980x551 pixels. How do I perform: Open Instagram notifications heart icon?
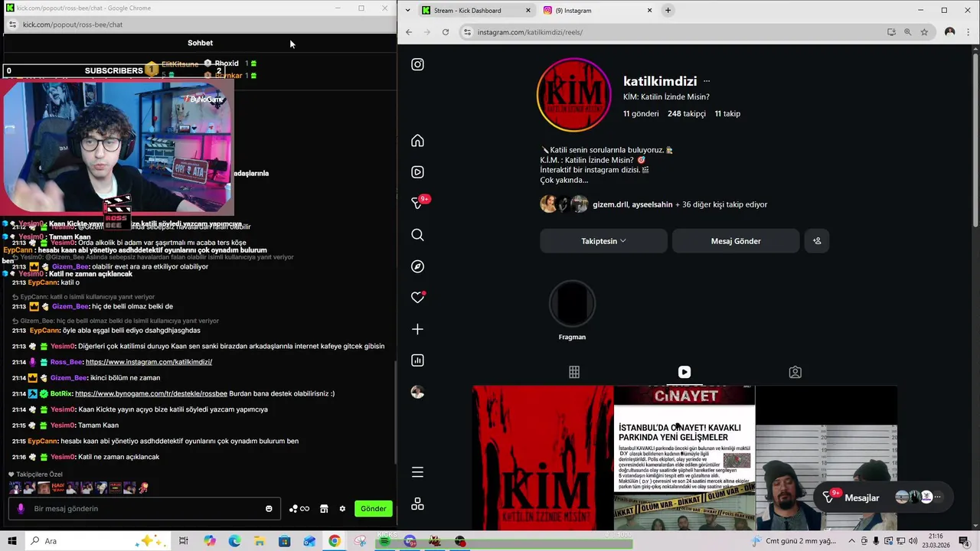coord(417,298)
